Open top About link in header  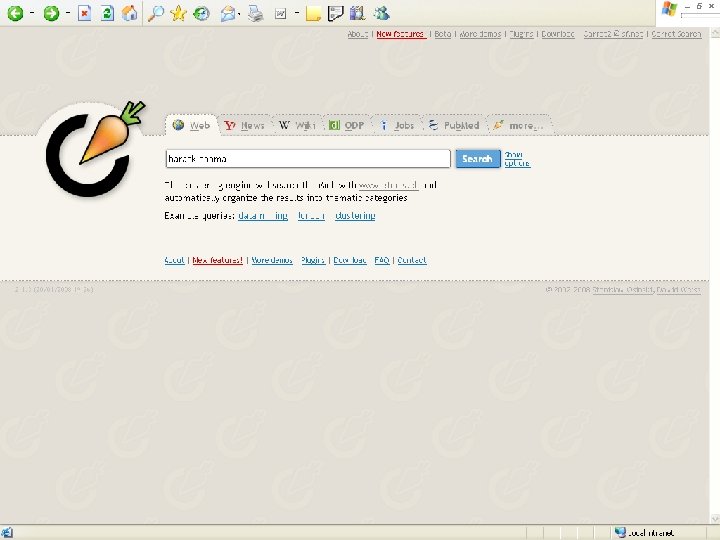[358, 34]
